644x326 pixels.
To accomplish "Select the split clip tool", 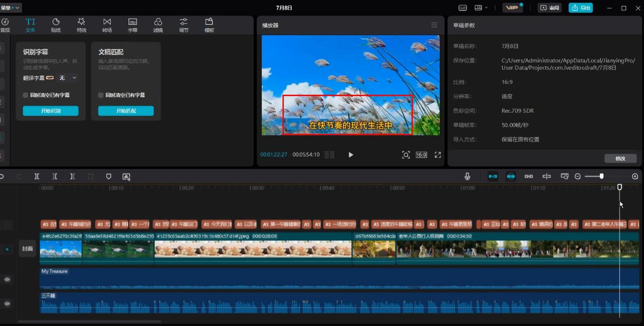I will click(x=37, y=176).
